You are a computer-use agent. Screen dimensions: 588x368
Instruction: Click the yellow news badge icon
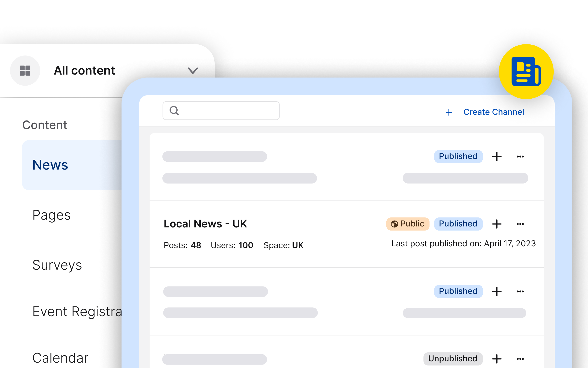click(526, 72)
